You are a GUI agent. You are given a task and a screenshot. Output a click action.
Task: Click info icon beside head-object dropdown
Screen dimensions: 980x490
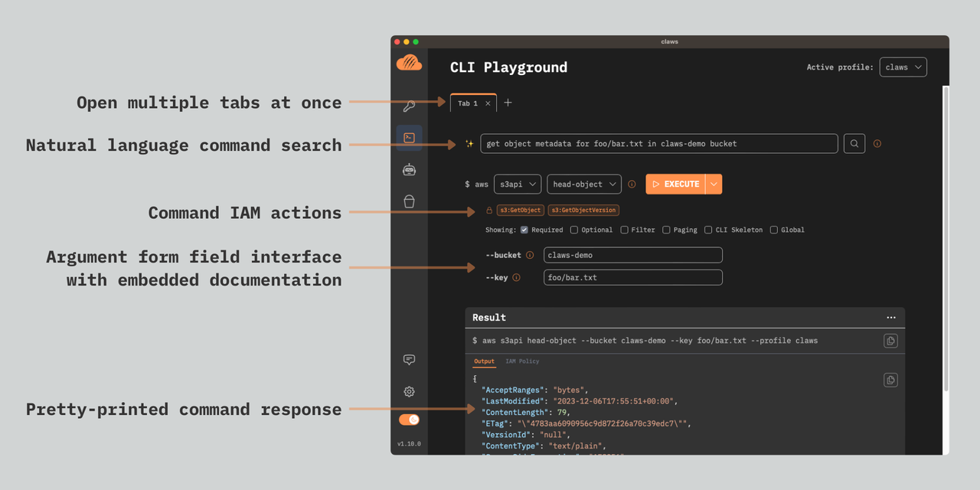632,184
